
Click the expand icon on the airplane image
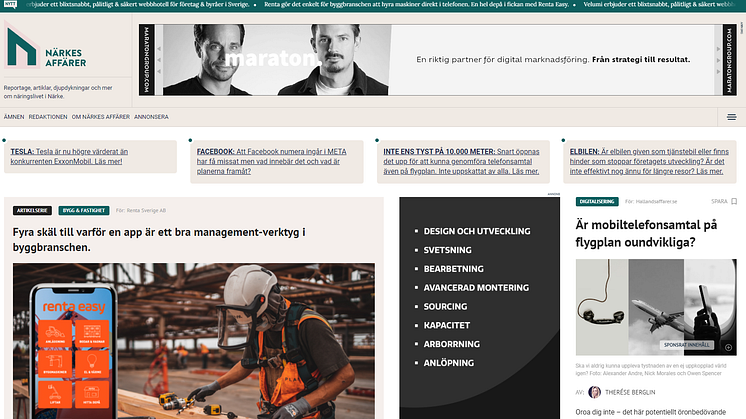point(729,347)
